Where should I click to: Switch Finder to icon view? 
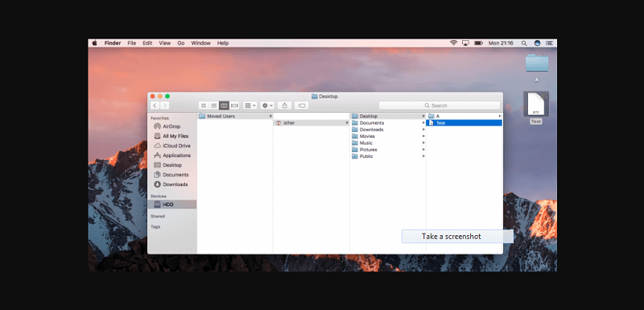[204, 105]
